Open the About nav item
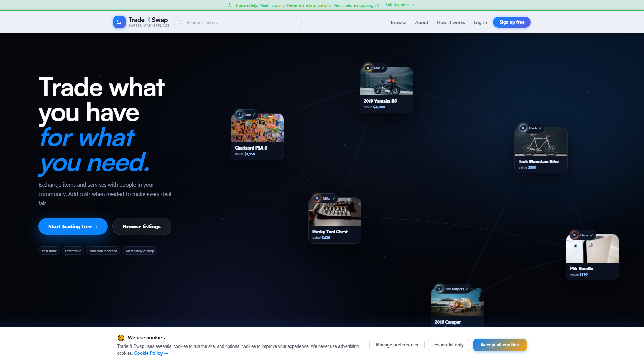 click(x=421, y=22)
